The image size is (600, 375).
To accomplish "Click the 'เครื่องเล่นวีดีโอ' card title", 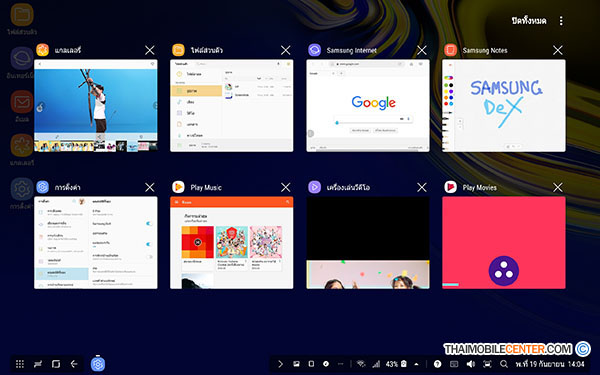I will pos(348,188).
